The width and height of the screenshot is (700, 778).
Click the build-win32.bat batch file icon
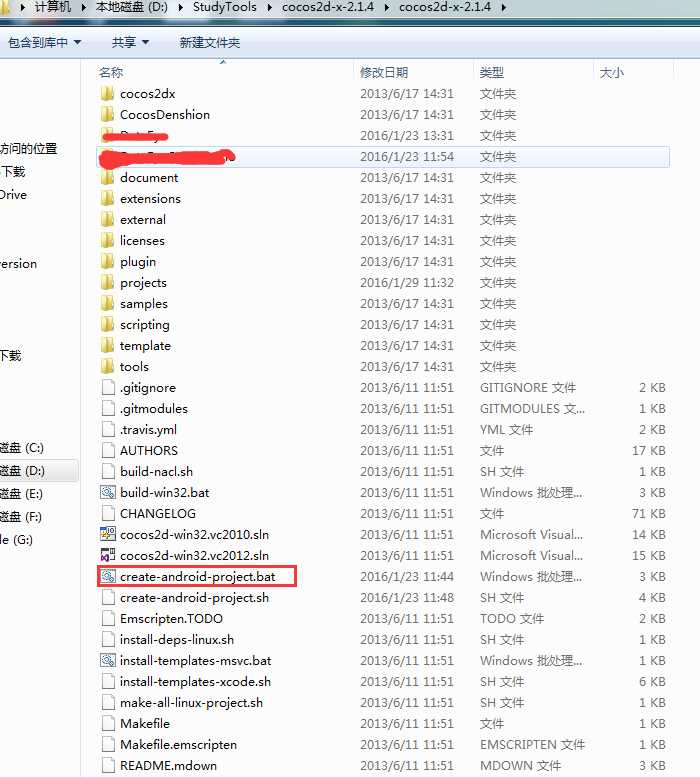coord(108,492)
